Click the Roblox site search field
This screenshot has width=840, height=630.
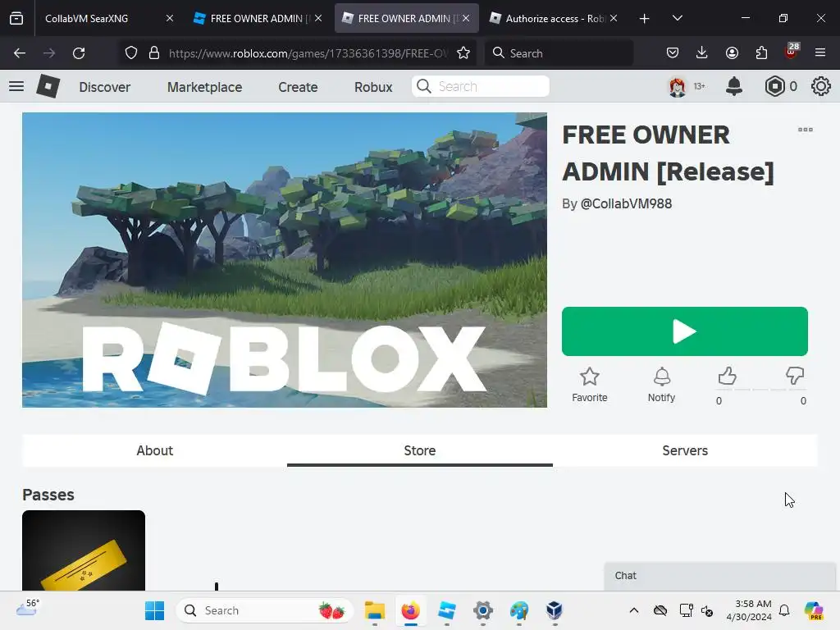pos(481,86)
